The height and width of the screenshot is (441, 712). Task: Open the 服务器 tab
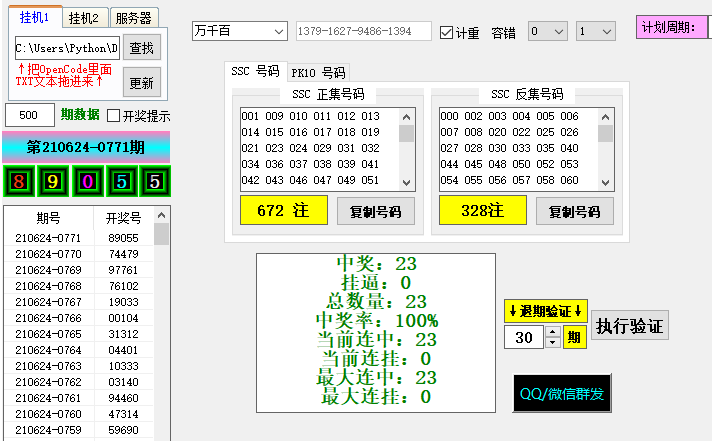click(134, 18)
